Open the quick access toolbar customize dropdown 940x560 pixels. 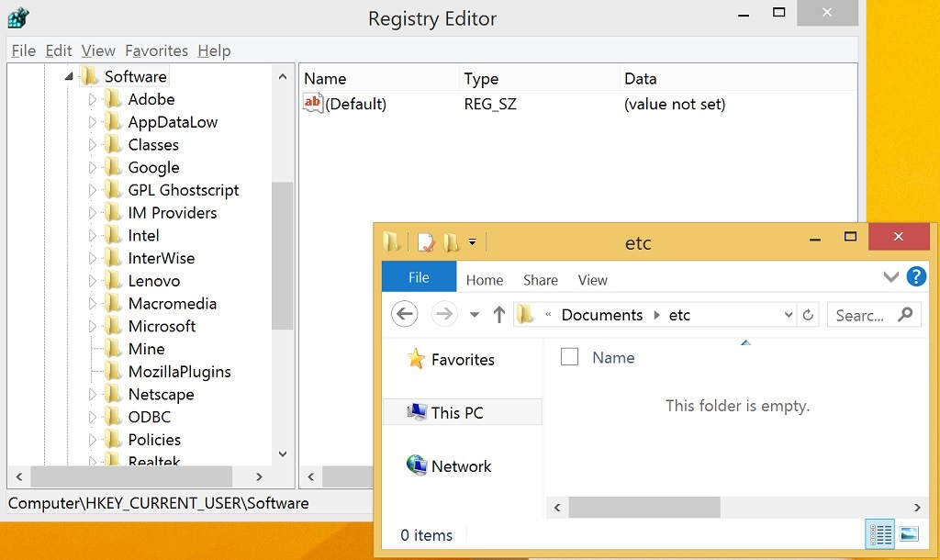[473, 242]
